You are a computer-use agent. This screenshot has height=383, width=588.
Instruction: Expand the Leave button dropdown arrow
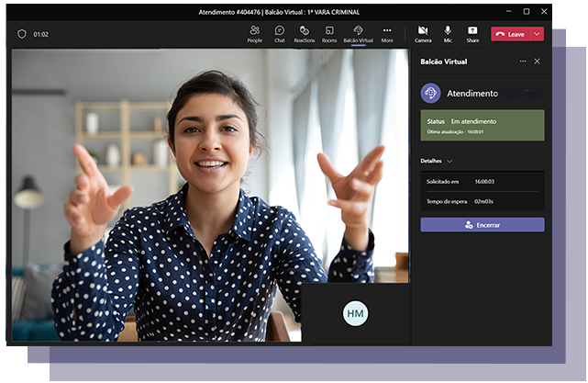pyautogui.click(x=538, y=34)
